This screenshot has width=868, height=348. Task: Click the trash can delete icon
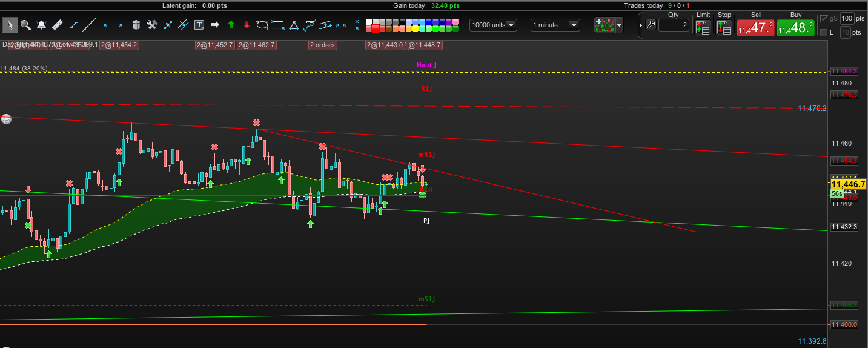(136, 25)
